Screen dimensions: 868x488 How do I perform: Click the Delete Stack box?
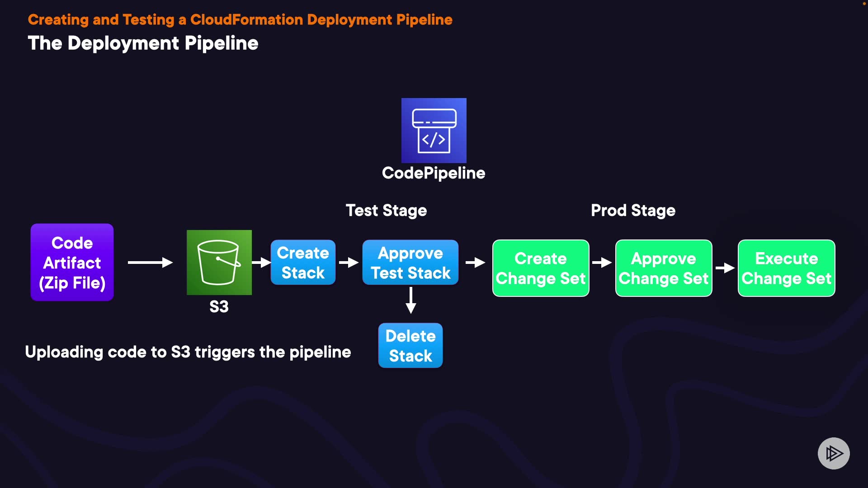click(x=410, y=346)
